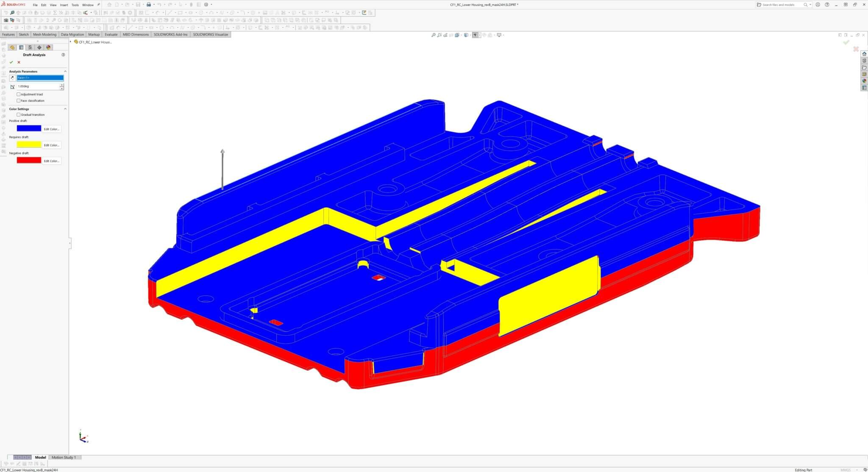The image size is (868, 472).
Task: Collapse the Analysis Parameters section
Action: click(x=65, y=71)
